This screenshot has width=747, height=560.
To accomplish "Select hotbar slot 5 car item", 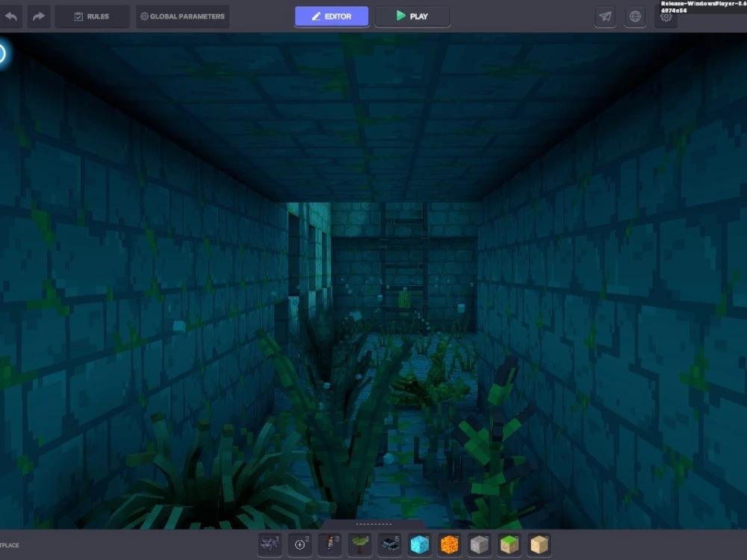I will (x=390, y=544).
